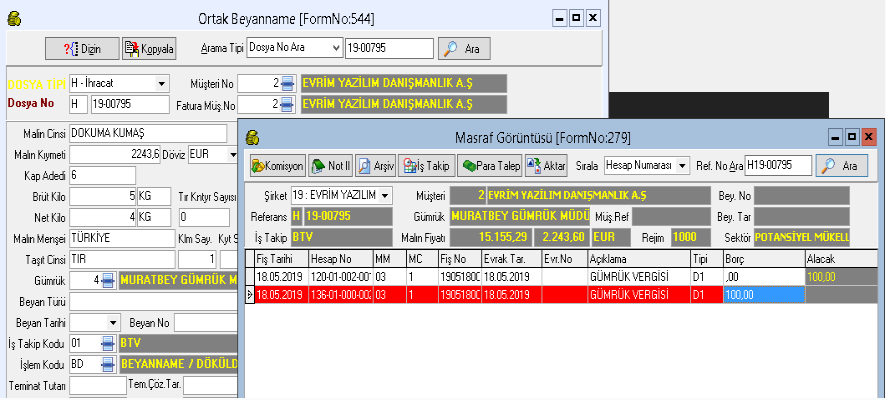
Task: Click the Brüt Kilo value field
Action: pos(102,197)
